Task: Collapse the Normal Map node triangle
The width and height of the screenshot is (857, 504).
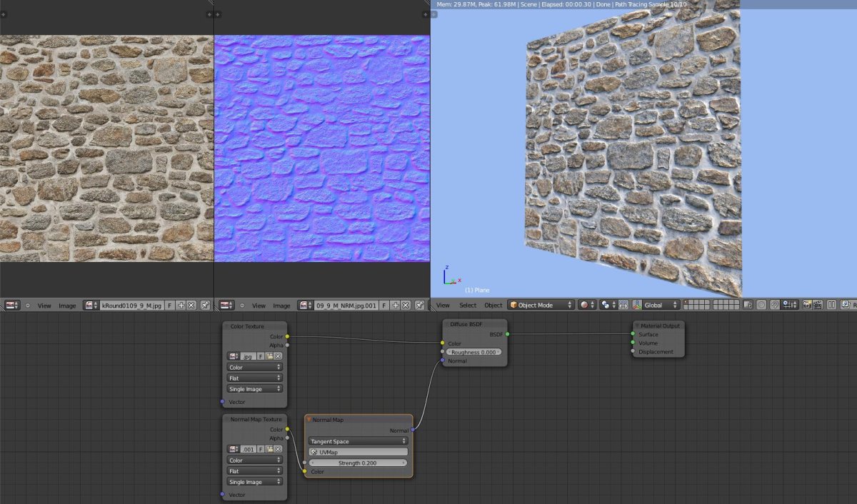Action: click(309, 420)
